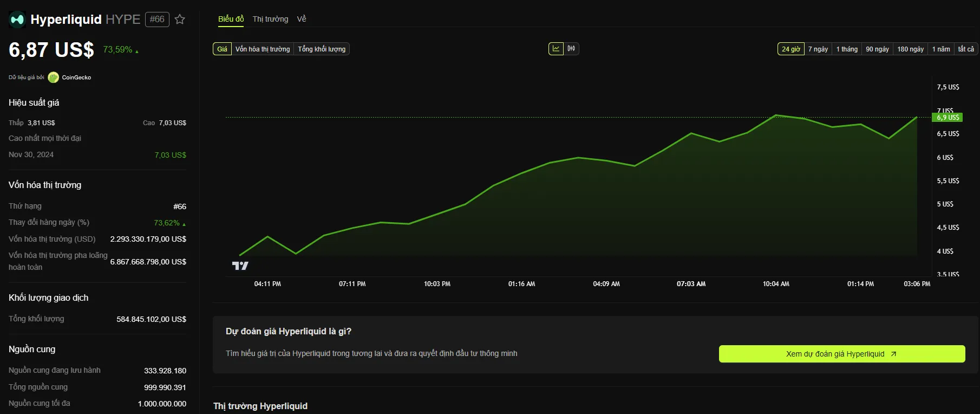
Task: Click Xem dự đoán giá Hyperliquid button
Action: [x=842, y=354]
